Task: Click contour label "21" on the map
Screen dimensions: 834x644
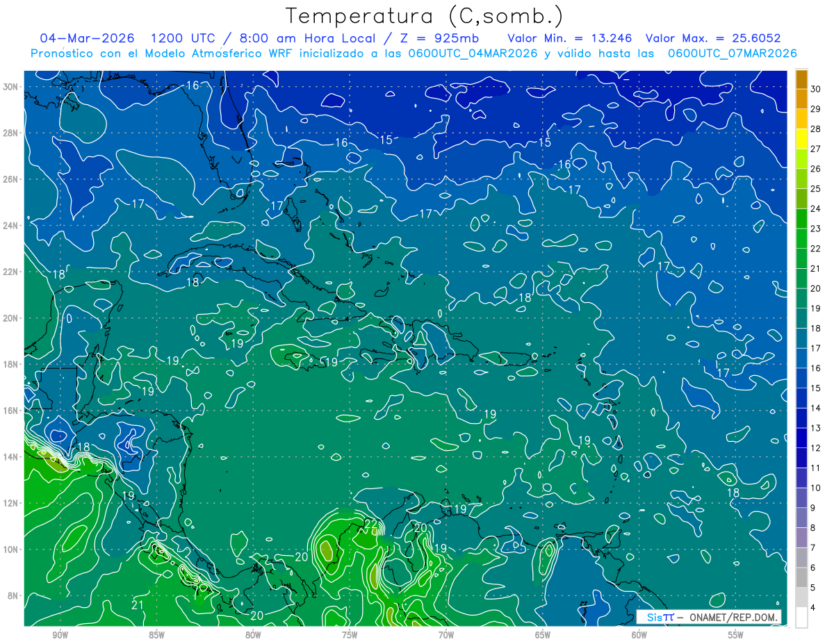Action: coord(138,605)
